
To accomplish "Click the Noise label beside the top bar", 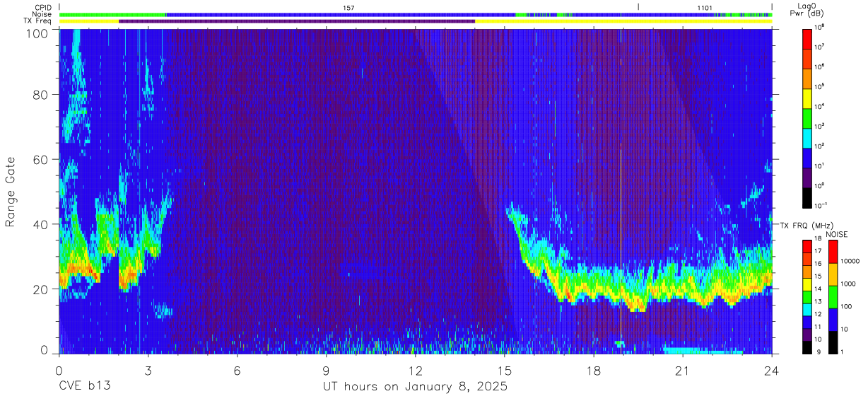I will [42, 14].
